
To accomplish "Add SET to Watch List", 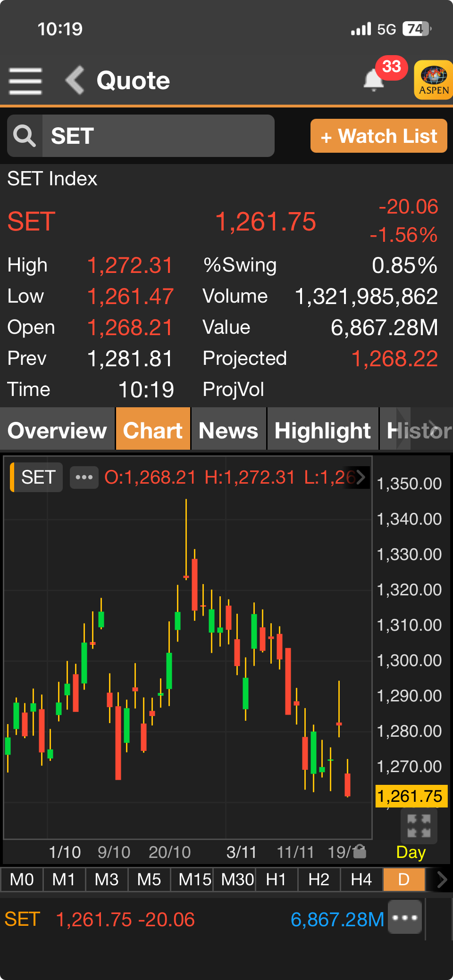I will [378, 136].
